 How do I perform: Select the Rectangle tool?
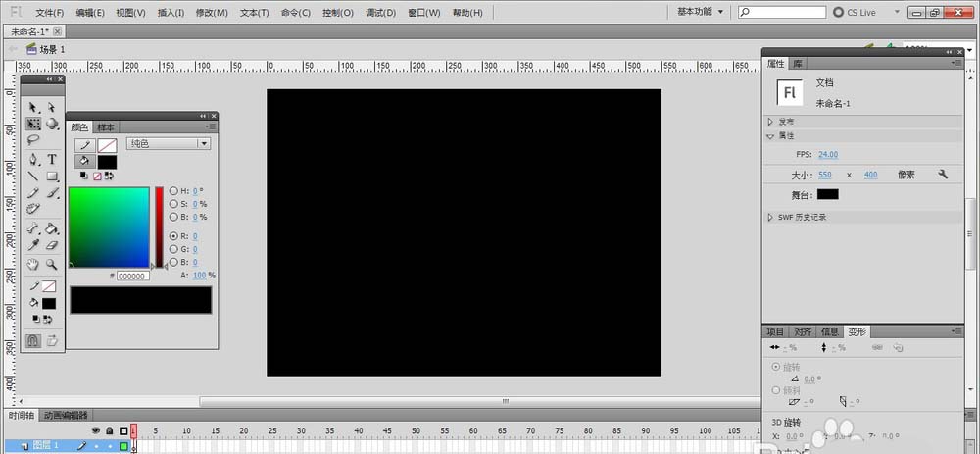coord(52,177)
